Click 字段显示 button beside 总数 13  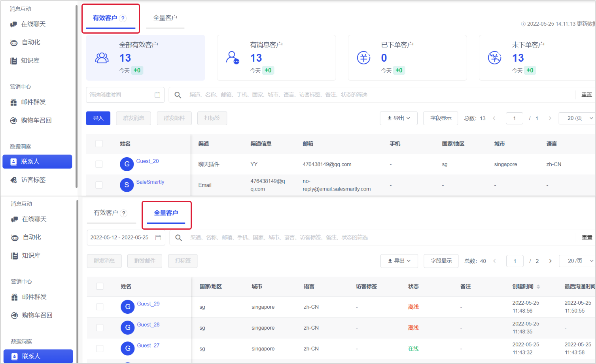(441, 118)
